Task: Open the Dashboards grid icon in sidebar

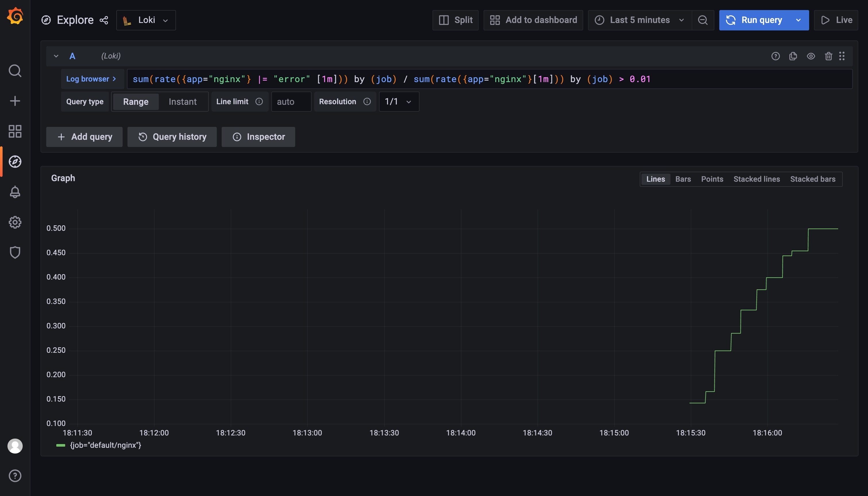Action: (x=15, y=131)
